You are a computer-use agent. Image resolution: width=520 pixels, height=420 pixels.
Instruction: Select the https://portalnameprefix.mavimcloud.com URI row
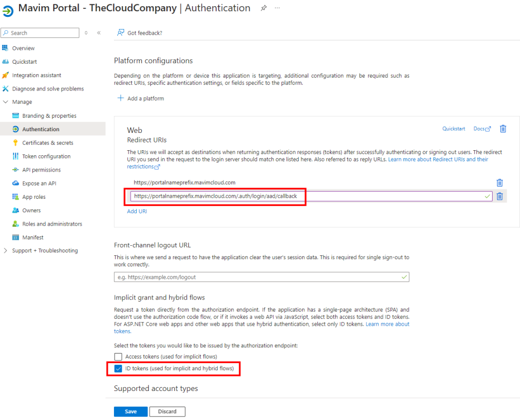pos(184,183)
